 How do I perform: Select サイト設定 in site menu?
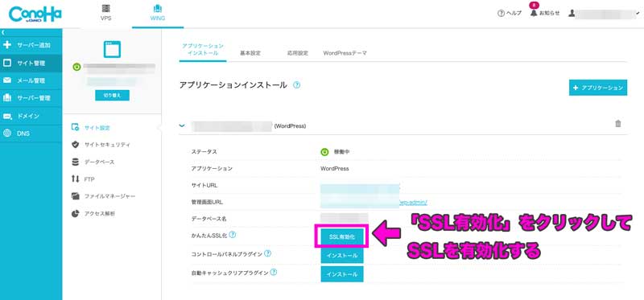point(91,128)
